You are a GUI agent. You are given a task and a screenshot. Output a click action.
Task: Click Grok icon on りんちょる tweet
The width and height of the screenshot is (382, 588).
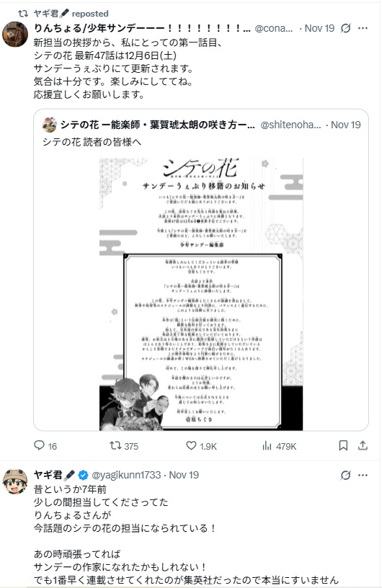point(345,28)
